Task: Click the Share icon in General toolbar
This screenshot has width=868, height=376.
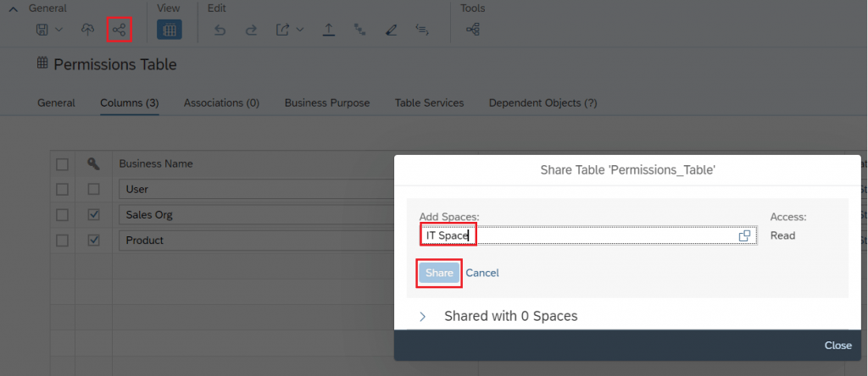Action: click(x=119, y=30)
